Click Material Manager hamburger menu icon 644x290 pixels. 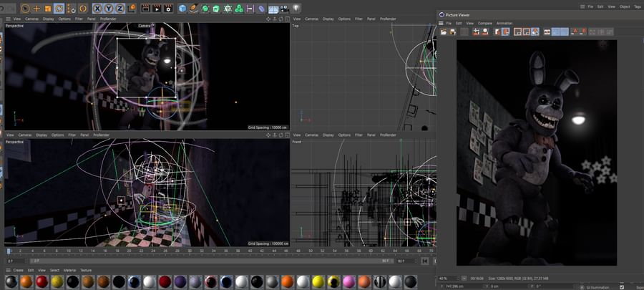(8, 270)
